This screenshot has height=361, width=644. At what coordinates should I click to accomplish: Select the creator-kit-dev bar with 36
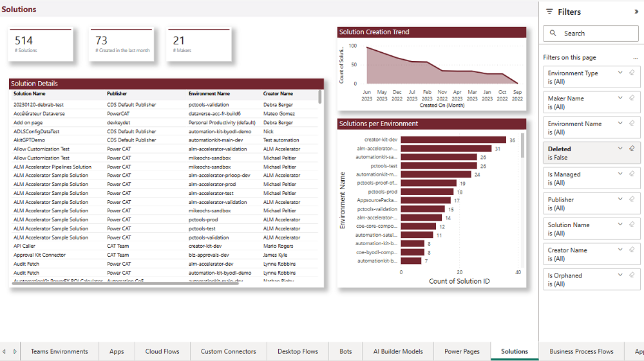pos(453,140)
